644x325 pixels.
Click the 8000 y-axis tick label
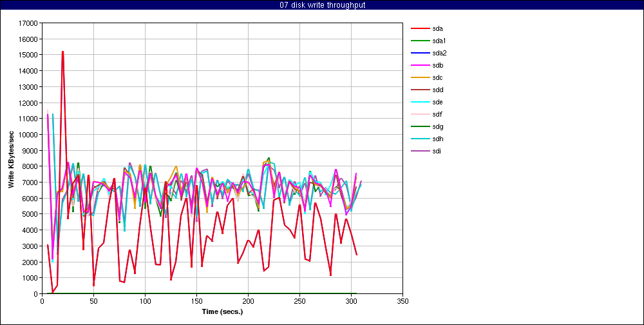[32, 166]
